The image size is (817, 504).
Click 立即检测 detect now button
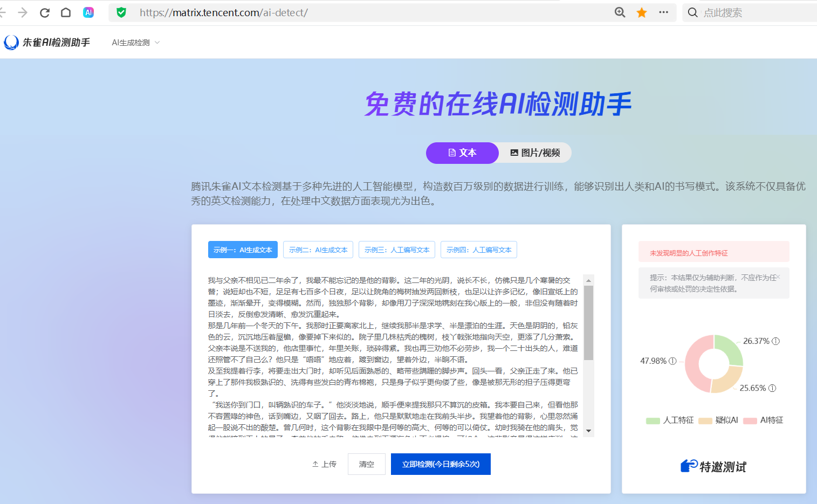tap(441, 464)
